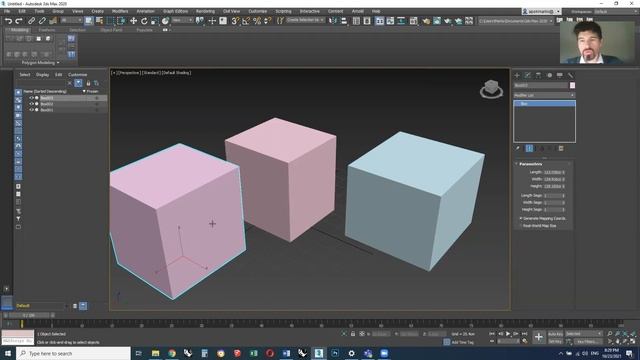The image size is (640, 360).
Task: Open Scene Explorer Select menu
Action: pos(25,75)
